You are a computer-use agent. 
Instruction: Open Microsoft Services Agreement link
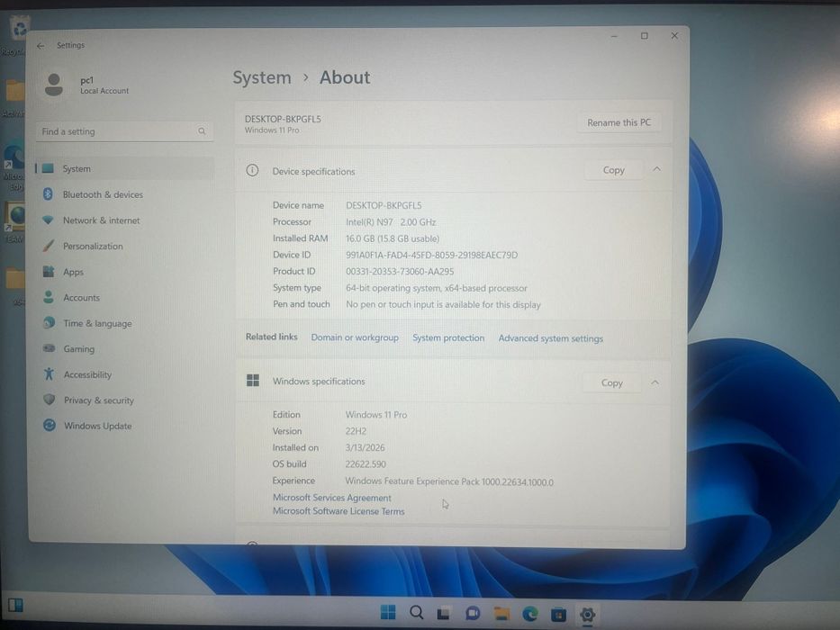click(332, 498)
